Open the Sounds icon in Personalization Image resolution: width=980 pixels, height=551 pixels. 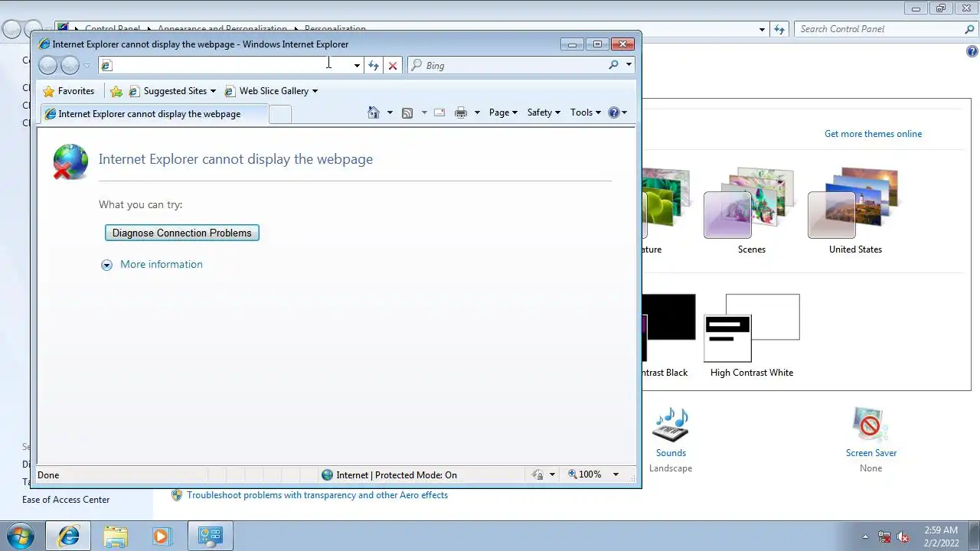click(x=671, y=425)
